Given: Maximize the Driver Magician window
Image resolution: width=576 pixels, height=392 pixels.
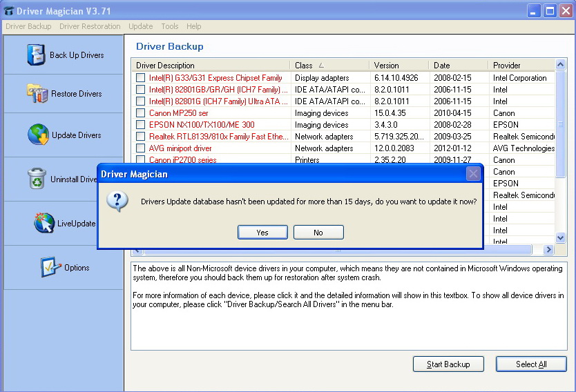Looking at the screenshot, I should (x=550, y=11).
